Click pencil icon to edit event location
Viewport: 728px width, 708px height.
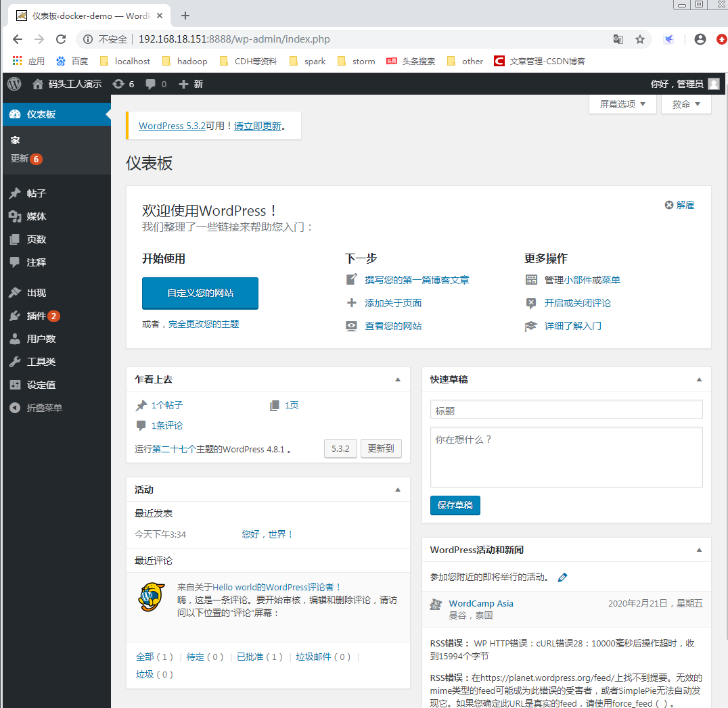(562, 577)
